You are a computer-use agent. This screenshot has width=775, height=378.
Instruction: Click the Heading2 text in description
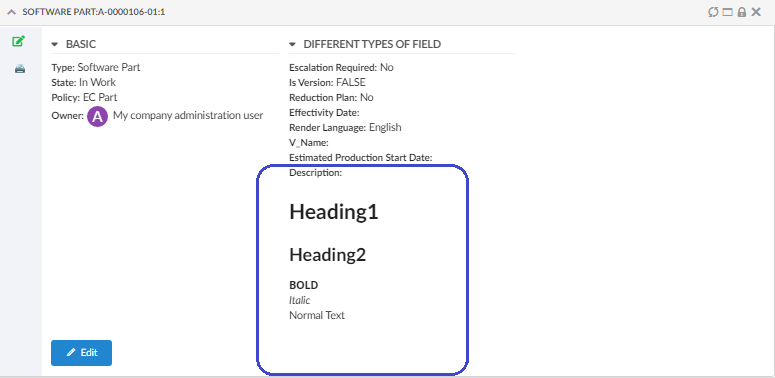(328, 255)
